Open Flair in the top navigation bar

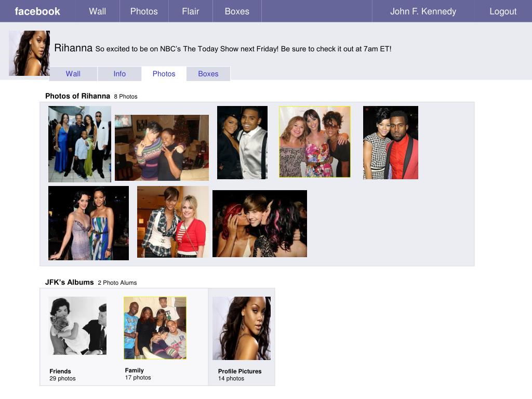[x=190, y=11]
